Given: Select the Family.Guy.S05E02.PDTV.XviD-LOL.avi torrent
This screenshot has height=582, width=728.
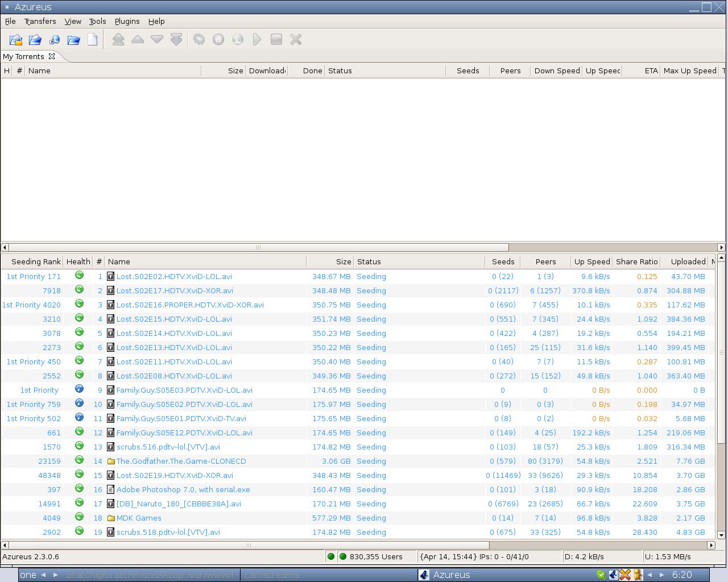Looking at the screenshot, I should point(358,404).
